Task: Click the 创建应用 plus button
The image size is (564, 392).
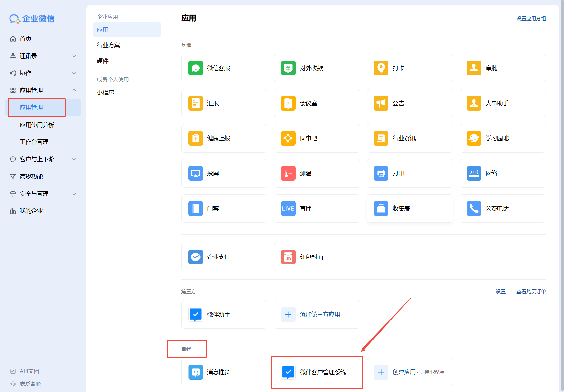Action: (381, 372)
